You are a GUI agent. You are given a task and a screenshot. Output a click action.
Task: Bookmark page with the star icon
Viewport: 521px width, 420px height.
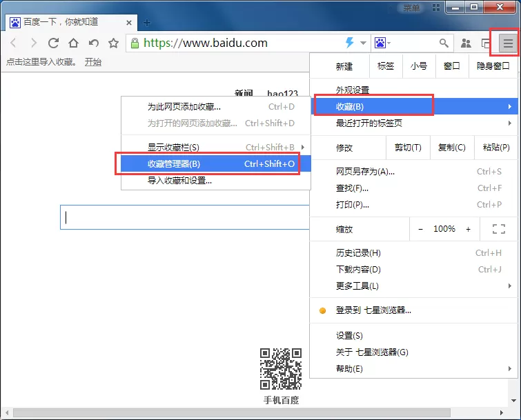(x=114, y=43)
